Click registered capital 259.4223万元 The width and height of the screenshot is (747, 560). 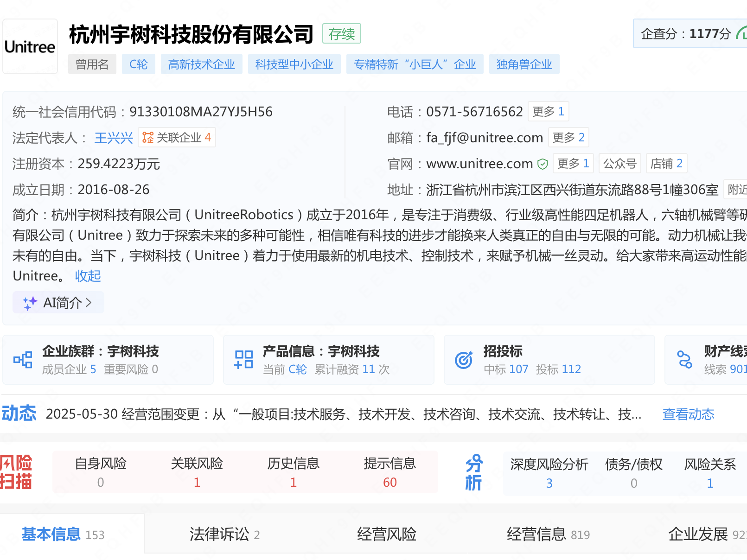pyautogui.click(x=119, y=164)
